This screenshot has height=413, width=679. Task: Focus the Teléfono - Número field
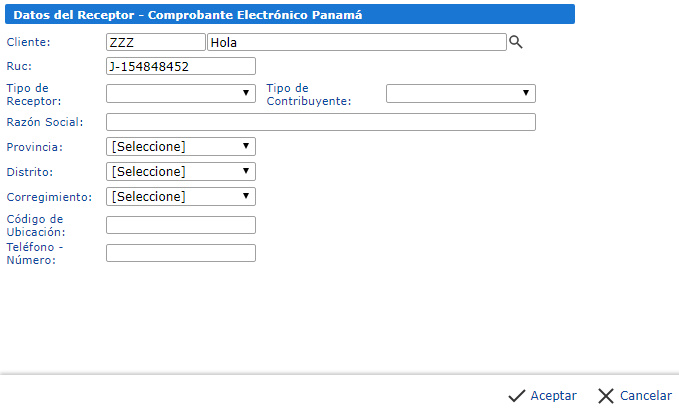coord(181,253)
